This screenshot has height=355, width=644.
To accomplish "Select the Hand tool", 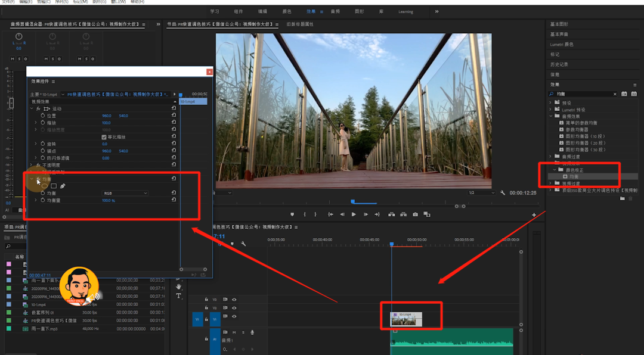I will click(179, 287).
